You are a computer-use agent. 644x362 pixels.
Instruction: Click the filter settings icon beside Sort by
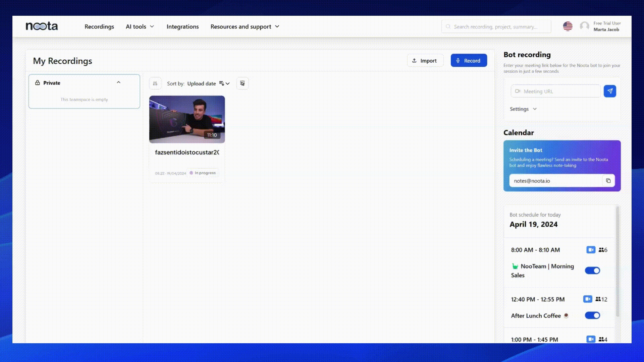click(155, 83)
